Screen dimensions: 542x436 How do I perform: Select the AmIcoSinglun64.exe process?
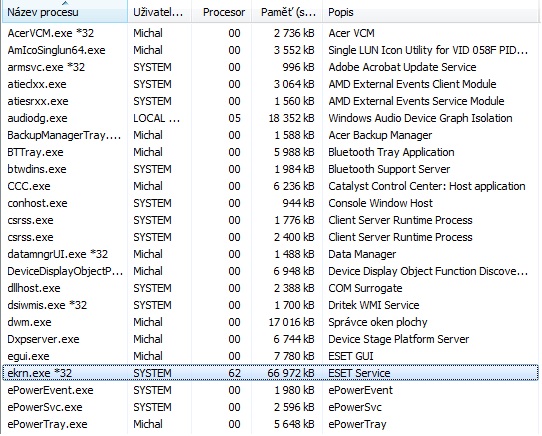pos(271,50)
